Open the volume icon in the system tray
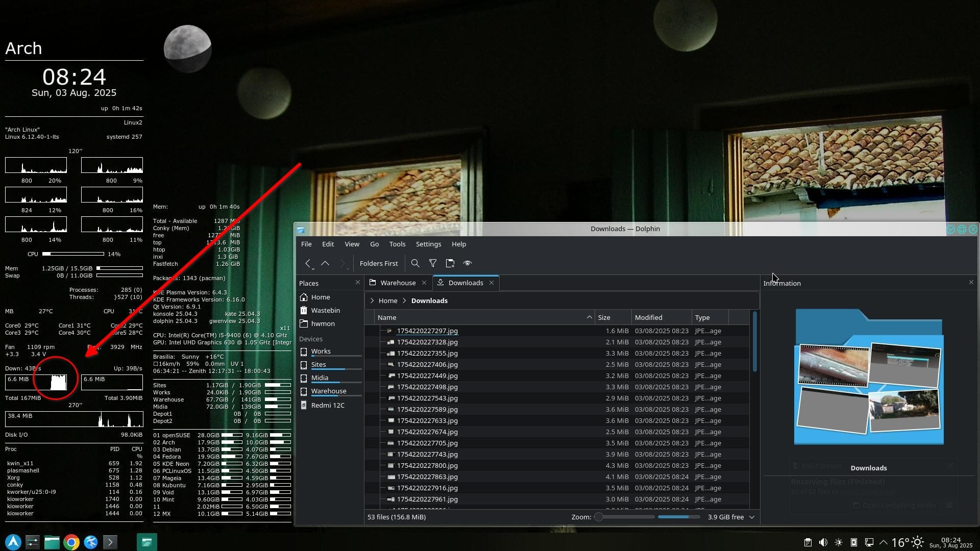The width and height of the screenshot is (980, 551). tap(823, 542)
